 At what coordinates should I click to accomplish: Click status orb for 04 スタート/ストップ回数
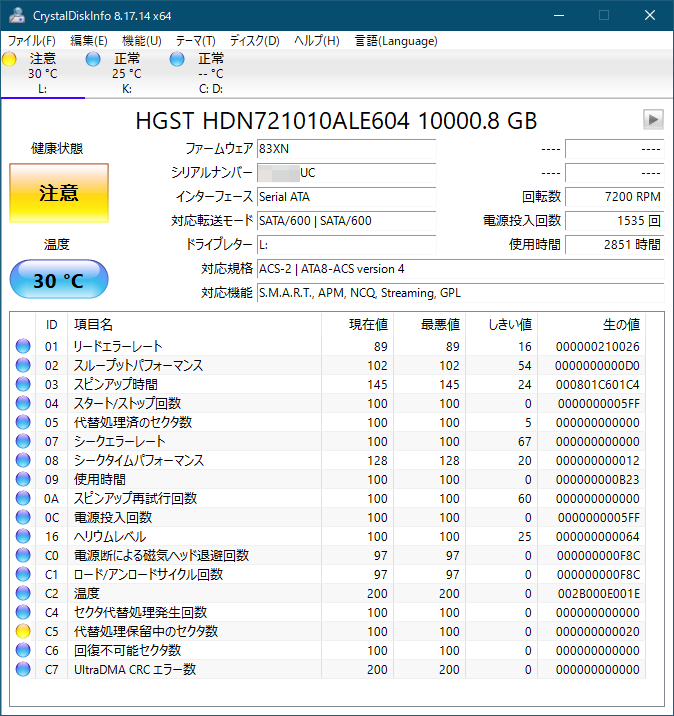[23, 403]
